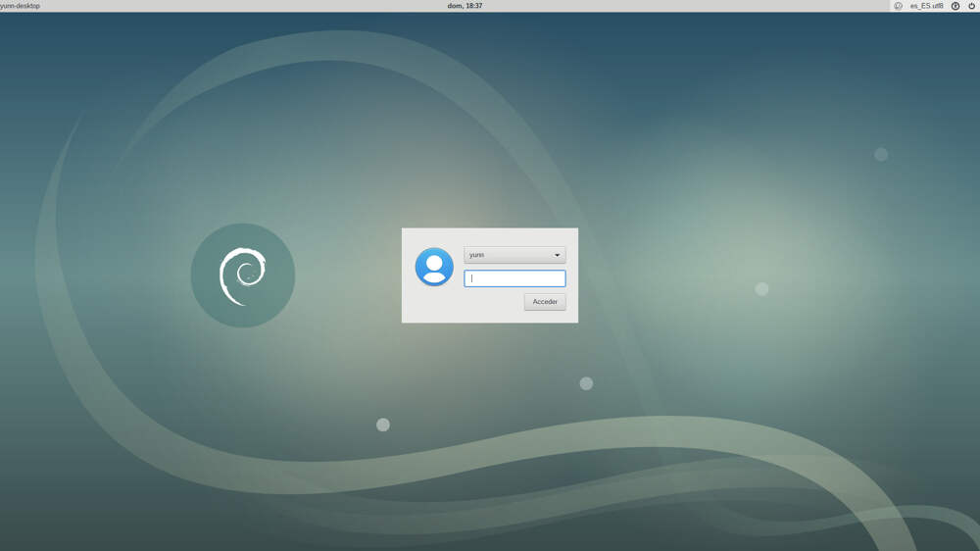
Task: Focus the password input field
Action: point(514,278)
